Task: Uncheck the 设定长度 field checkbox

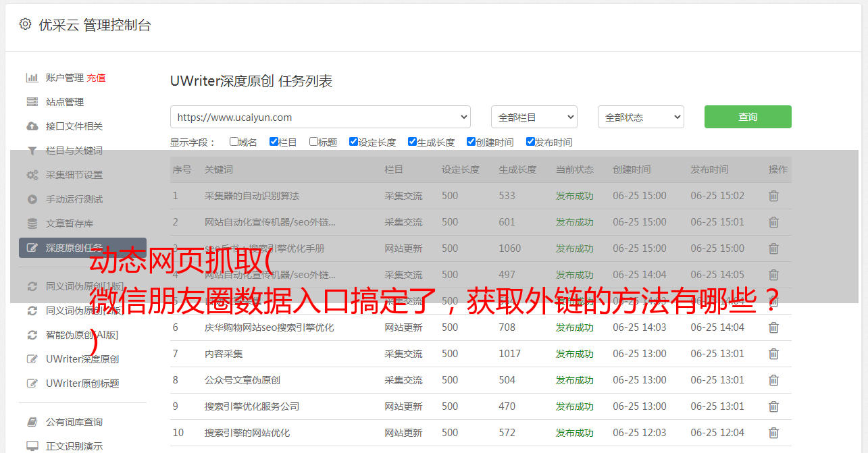Action: coord(353,142)
